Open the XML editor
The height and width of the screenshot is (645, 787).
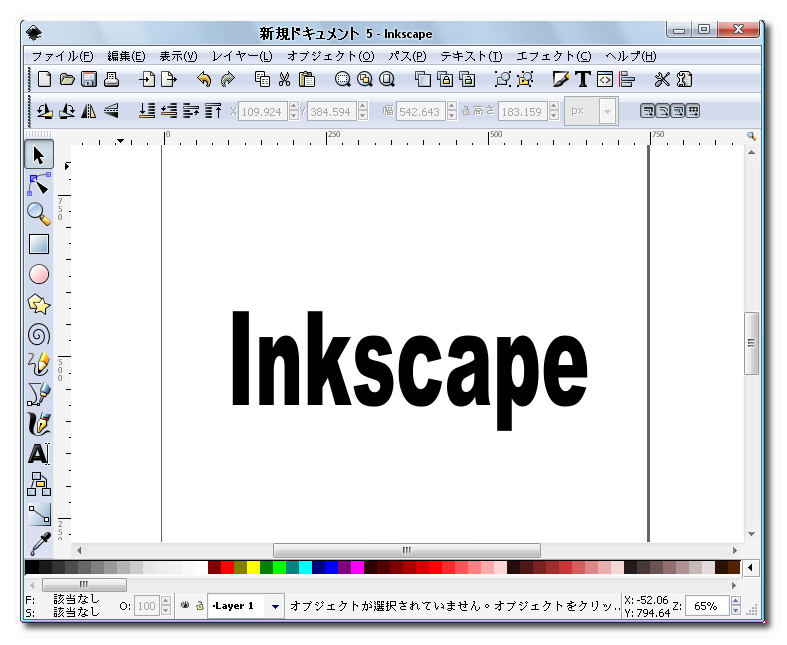pyautogui.click(x=605, y=79)
